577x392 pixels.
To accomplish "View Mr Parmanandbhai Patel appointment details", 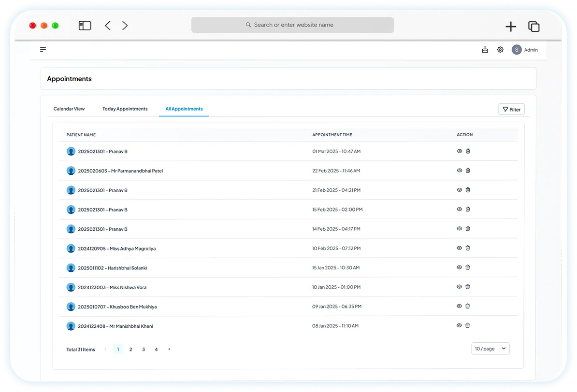I will 459,170.
